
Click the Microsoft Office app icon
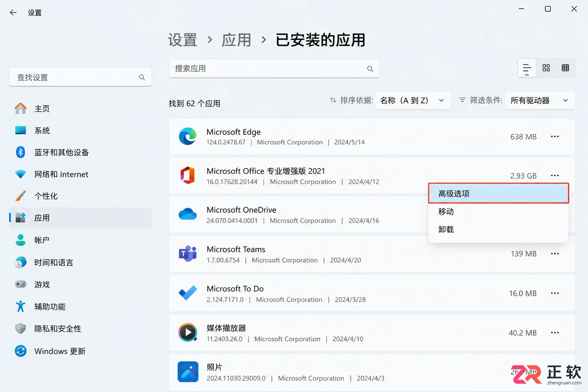coord(188,175)
